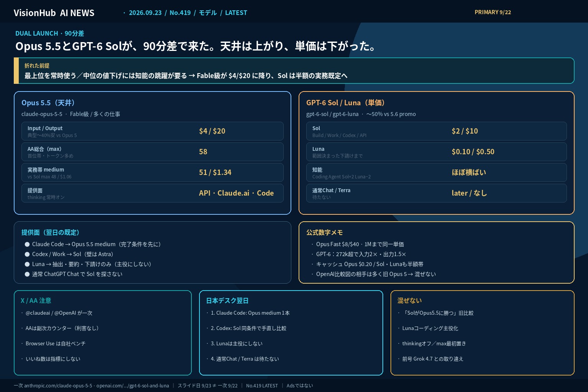Click the Adsではない footer note

(x=300, y=385)
